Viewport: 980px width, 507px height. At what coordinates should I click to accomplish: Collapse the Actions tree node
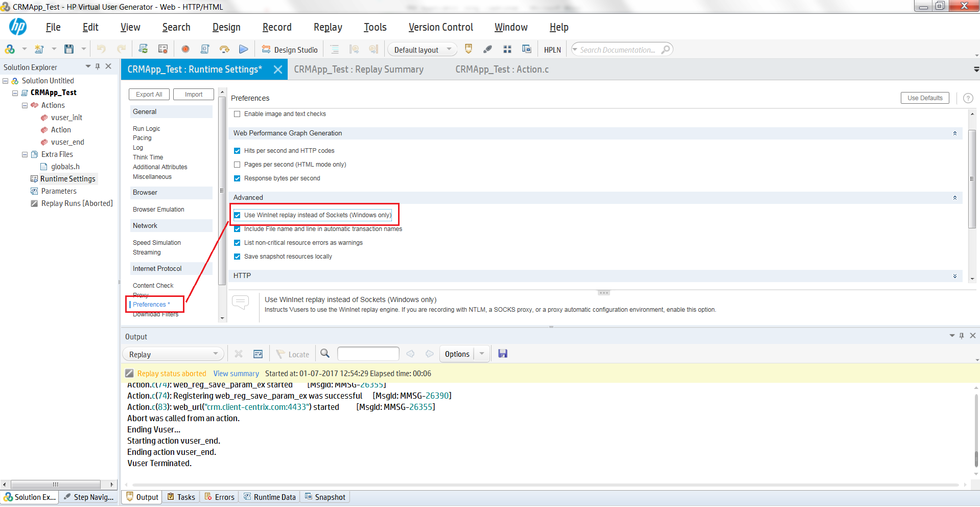coord(25,105)
